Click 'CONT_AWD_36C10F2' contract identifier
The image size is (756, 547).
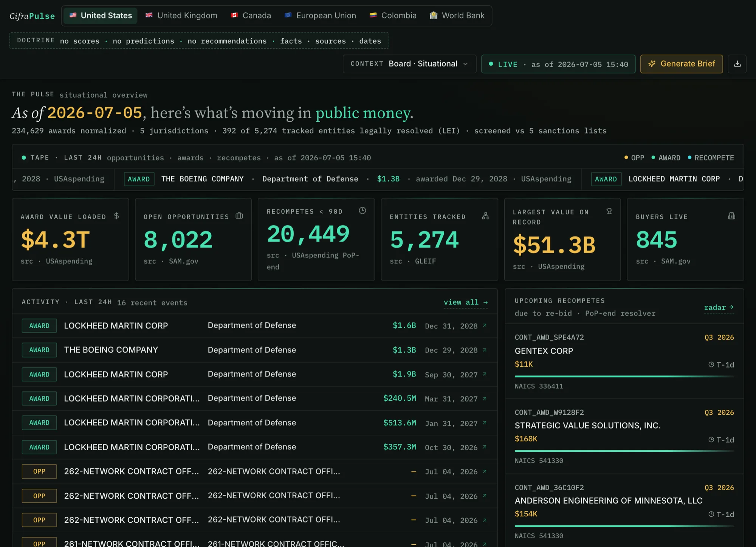pos(549,488)
